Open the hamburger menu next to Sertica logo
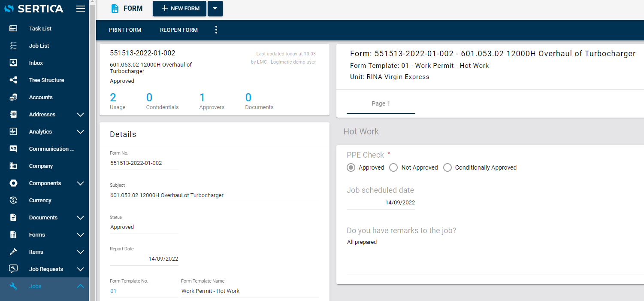This screenshot has width=644, height=301. (x=80, y=9)
